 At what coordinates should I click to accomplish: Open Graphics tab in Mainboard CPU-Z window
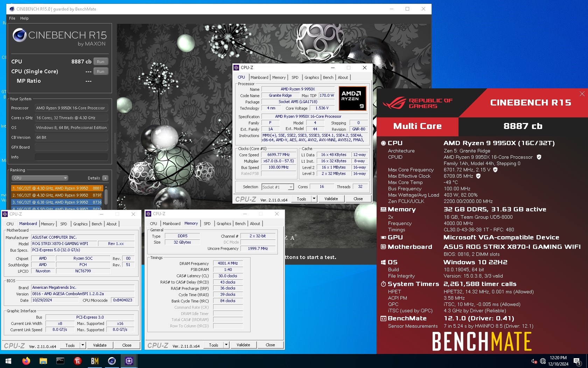point(80,224)
